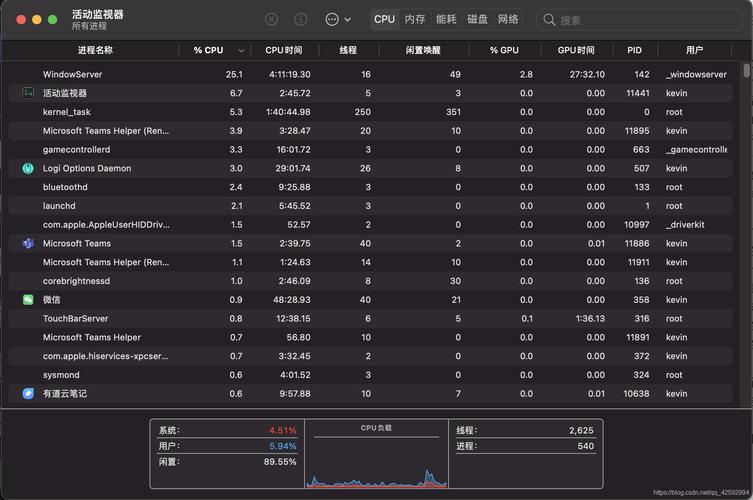Click the PID 10638 cell
Viewport: 753px width, 500px height.
[x=636, y=393]
